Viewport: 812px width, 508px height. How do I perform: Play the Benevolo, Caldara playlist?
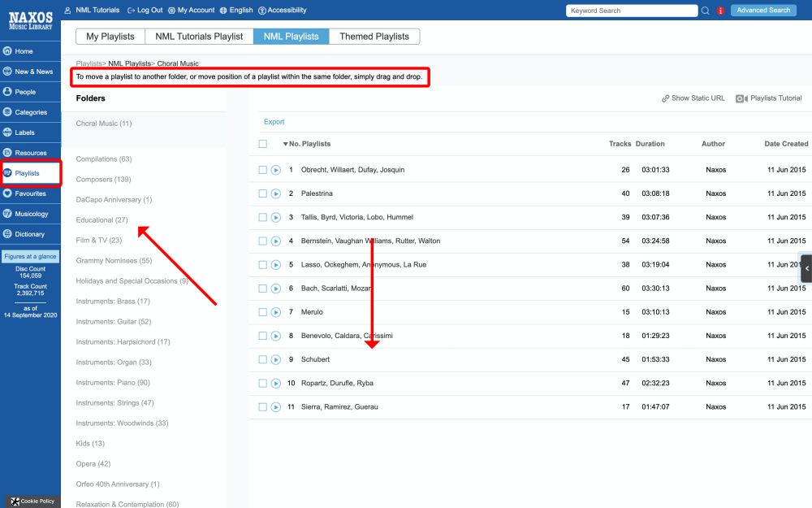click(276, 336)
